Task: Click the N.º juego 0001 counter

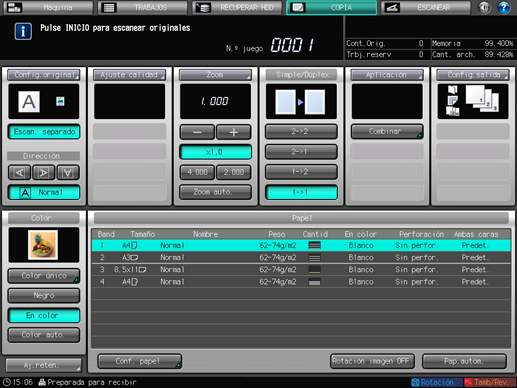Action: pyautogui.click(x=292, y=45)
